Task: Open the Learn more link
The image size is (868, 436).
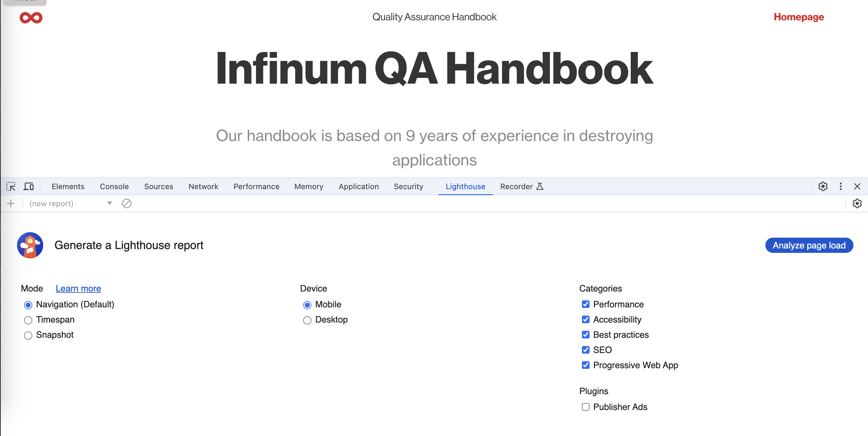Action: click(78, 288)
